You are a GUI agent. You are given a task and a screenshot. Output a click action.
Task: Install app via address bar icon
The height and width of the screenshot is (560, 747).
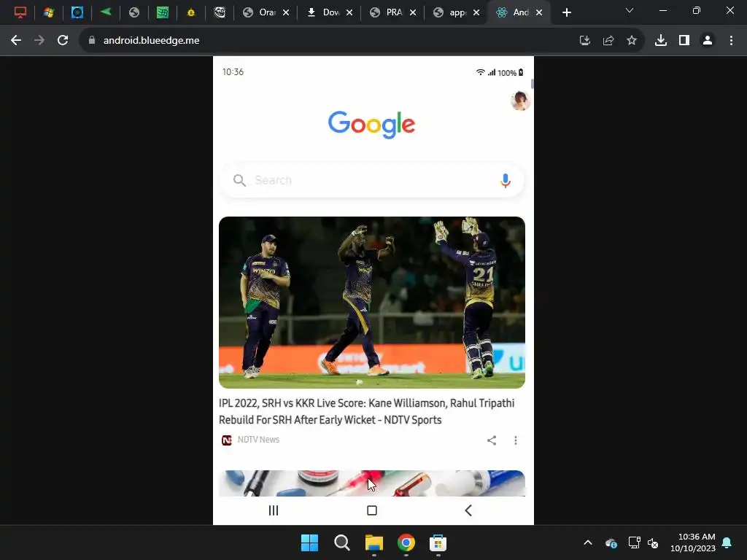point(584,41)
